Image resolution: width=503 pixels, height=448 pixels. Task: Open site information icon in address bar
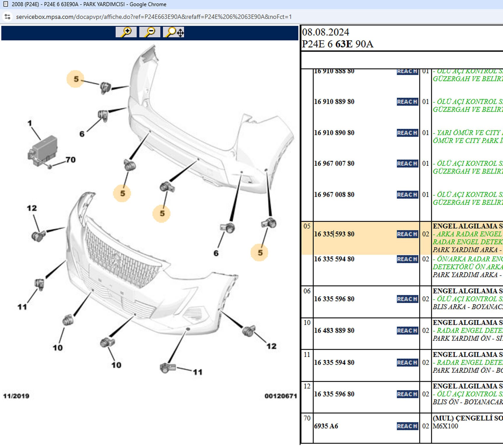tap(8, 17)
